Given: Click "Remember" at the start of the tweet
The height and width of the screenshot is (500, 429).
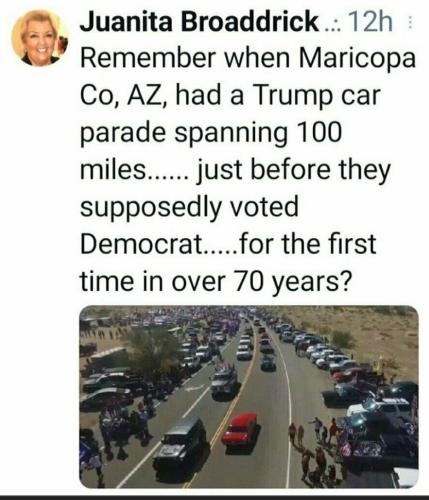Looking at the screenshot, I should [x=148, y=58].
